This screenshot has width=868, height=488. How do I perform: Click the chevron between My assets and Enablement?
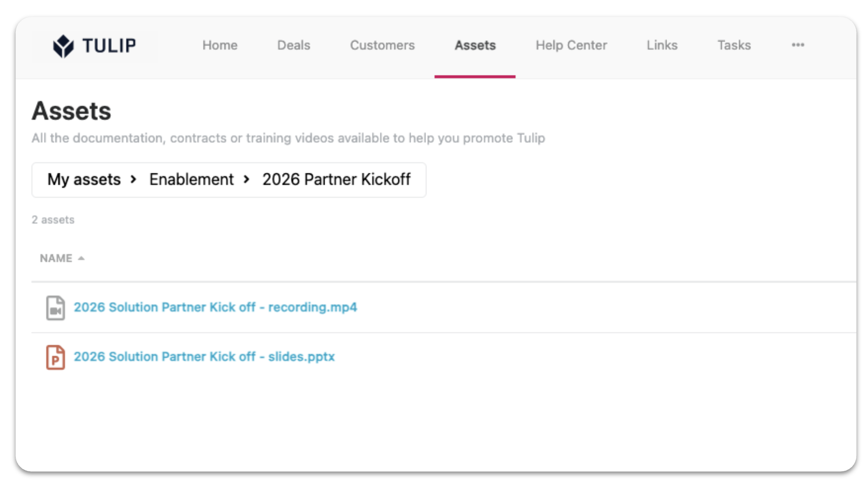point(134,180)
